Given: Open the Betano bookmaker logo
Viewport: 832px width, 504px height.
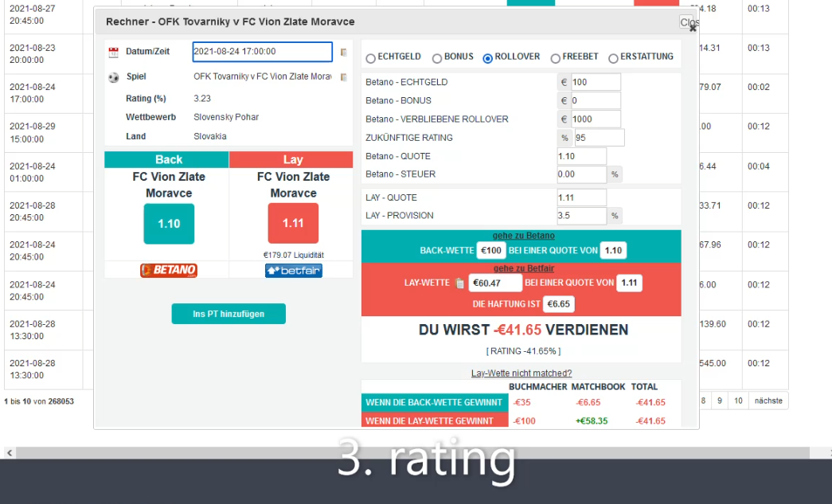Looking at the screenshot, I should (x=169, y=271).
